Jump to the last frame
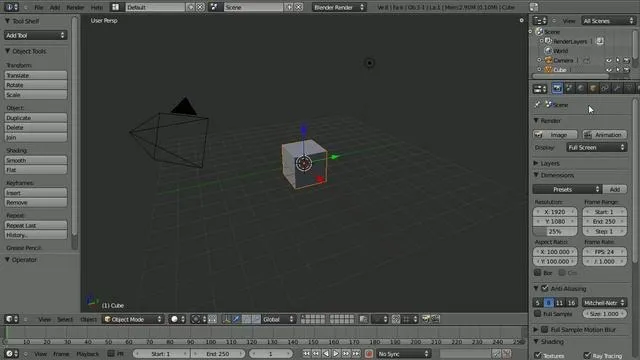640x360 pixels. pyautogui.click(x=356, y=353)
